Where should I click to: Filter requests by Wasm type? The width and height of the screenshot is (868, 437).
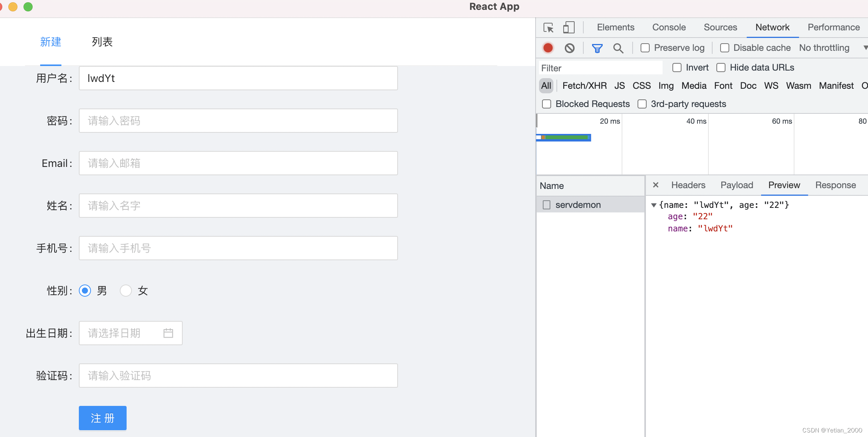pos(798,86)
